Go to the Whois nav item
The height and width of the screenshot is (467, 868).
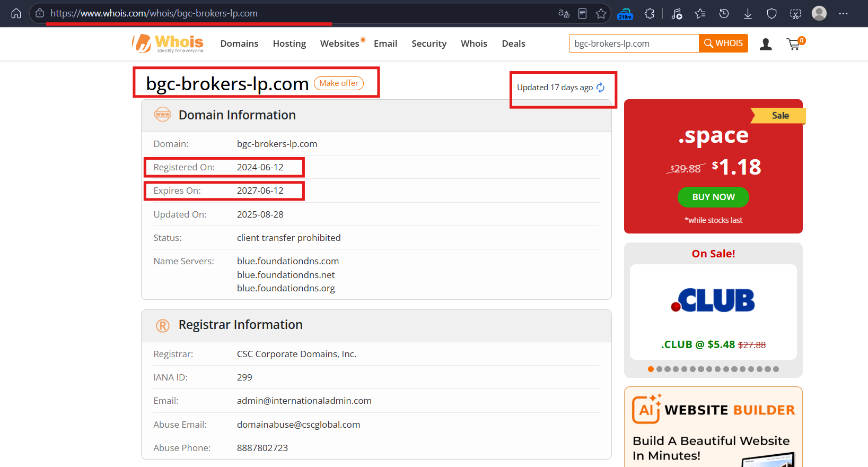[474, 44]
